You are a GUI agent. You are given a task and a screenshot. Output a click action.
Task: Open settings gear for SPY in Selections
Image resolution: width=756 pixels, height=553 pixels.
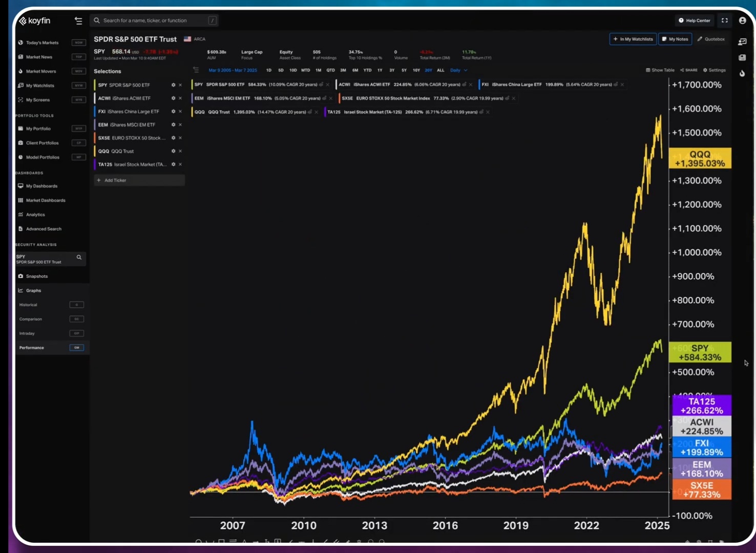[x=173, y=85]
